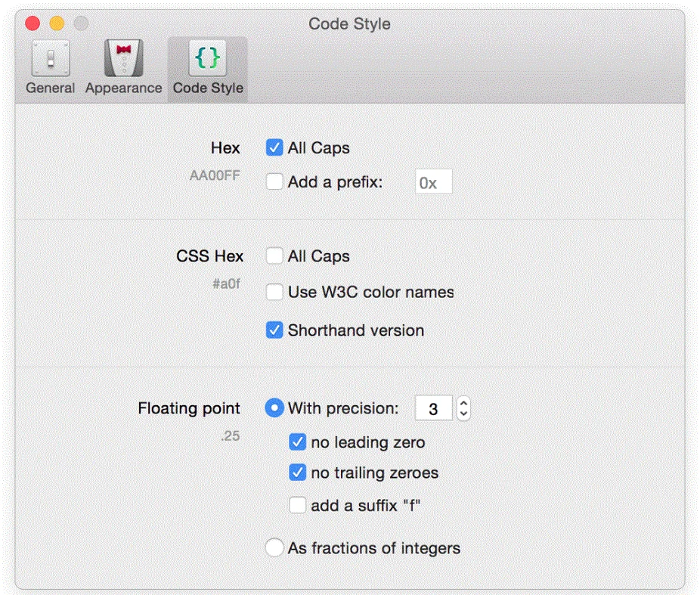The height and width of the screenshot is (595, 700).
Task: Click the 0x prefix input field
Action: (433, 181)
